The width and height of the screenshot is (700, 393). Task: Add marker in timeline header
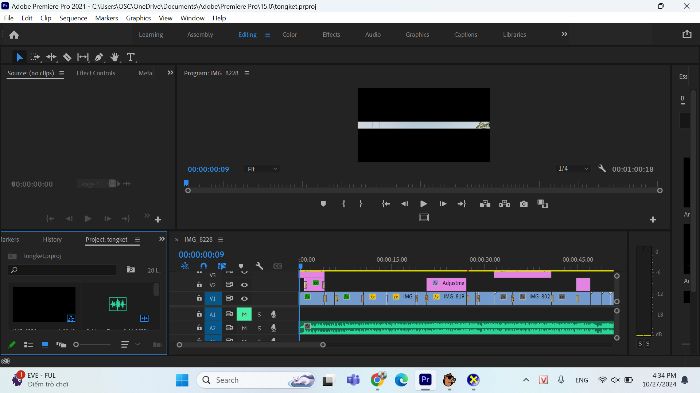pyautogui.click(x=241, y=266)
